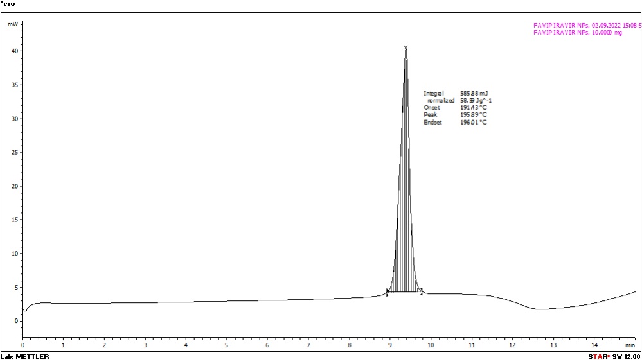
Task: Select the STARe SW 12.00 software label
Action: [614, 357]
